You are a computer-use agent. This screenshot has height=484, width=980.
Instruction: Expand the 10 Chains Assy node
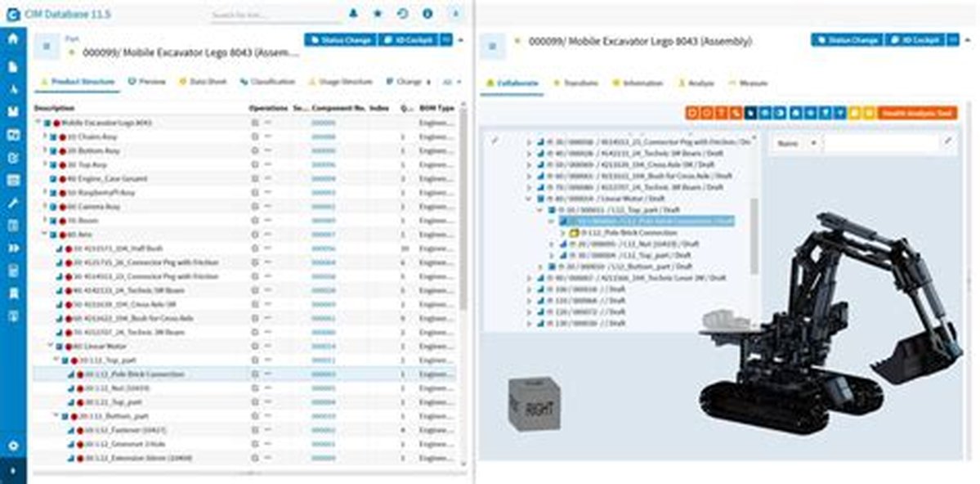[x=45, y=137]
